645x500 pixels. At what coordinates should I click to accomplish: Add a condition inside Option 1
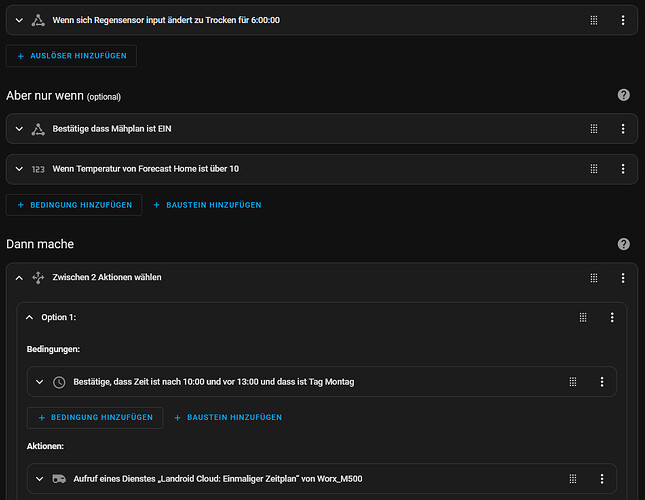(x=95, y=417)
